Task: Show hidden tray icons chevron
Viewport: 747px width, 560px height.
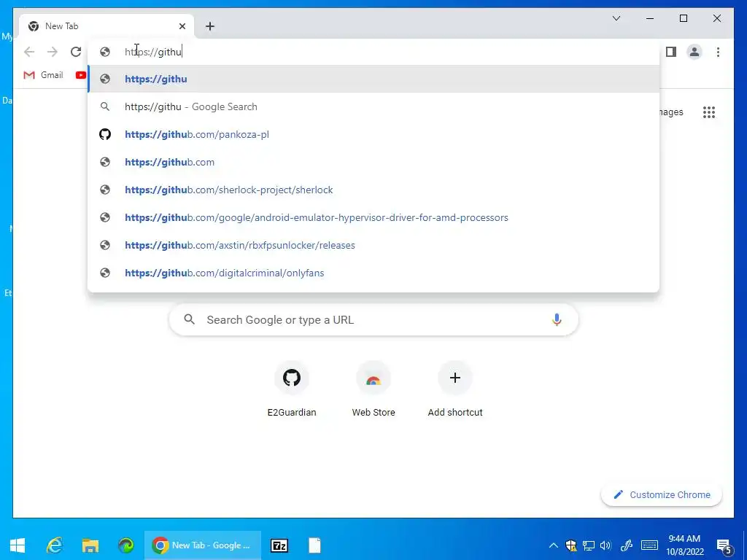Action: 553,545
